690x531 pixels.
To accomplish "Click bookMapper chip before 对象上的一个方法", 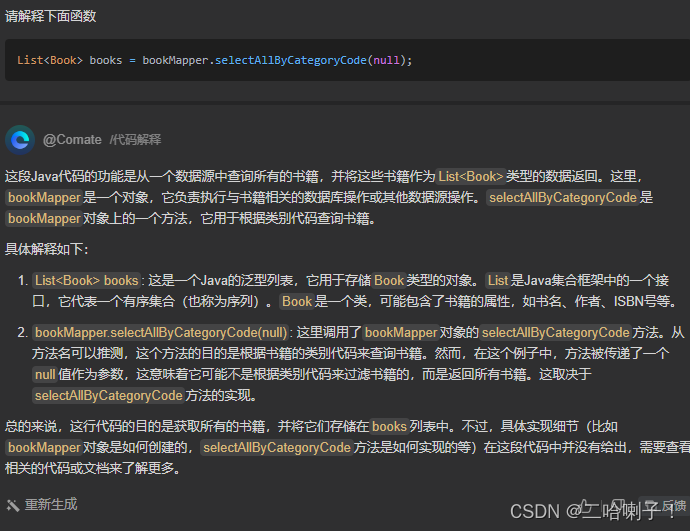I will point(44,219).
